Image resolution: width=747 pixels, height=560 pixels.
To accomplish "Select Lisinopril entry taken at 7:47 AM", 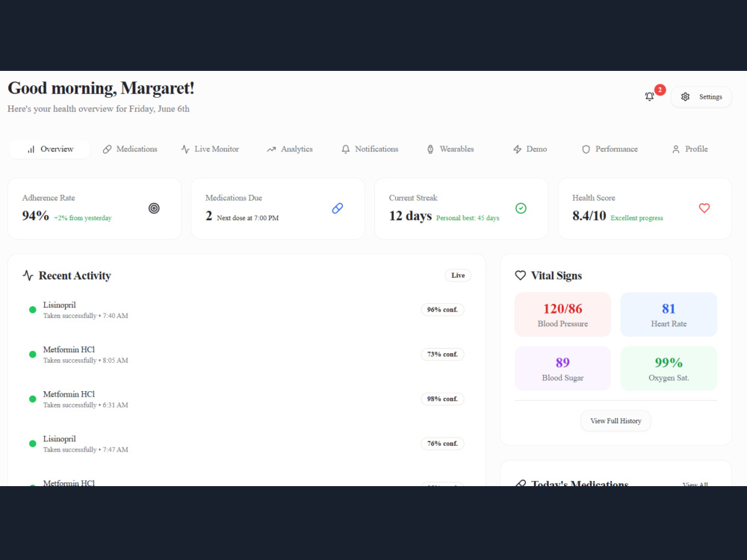I will pyautogui.click(x=247, y=444).
